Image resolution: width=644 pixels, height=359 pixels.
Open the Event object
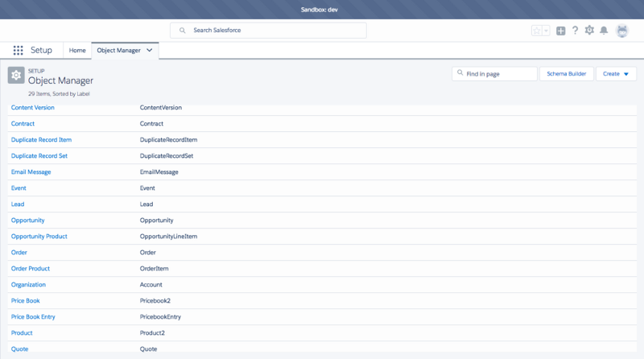point(19,188)
